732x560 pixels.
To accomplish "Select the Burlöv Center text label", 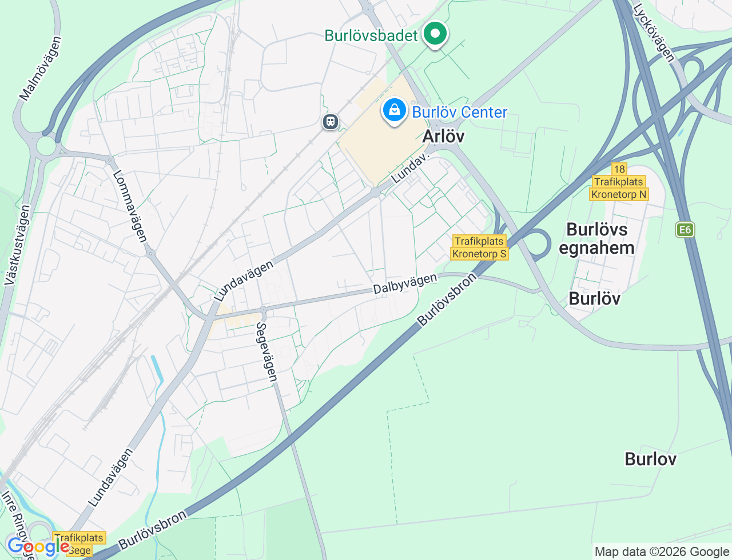I will pos(460,112).
